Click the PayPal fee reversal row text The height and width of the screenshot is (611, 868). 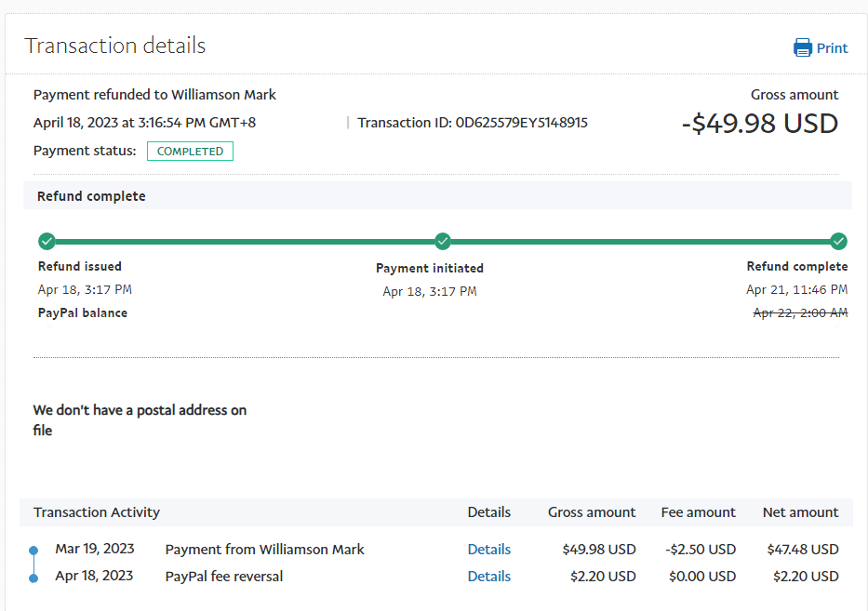click(x=223, y=577)
